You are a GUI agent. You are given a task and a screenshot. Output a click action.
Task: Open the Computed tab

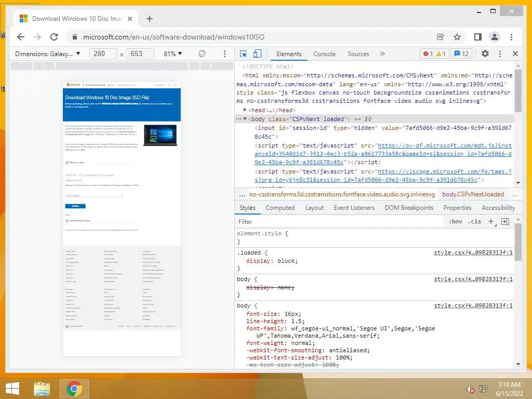pyautogui.click(x=280, y=208)
